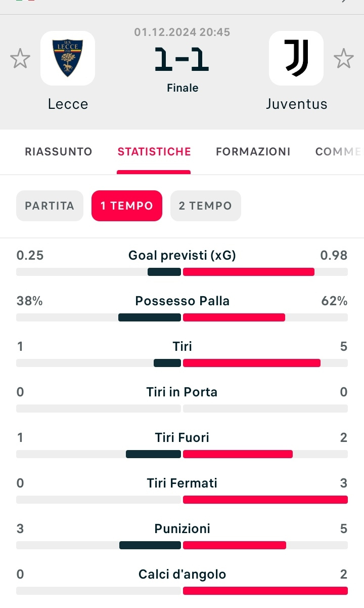Select the Juventus team name

tap(297, 104)
